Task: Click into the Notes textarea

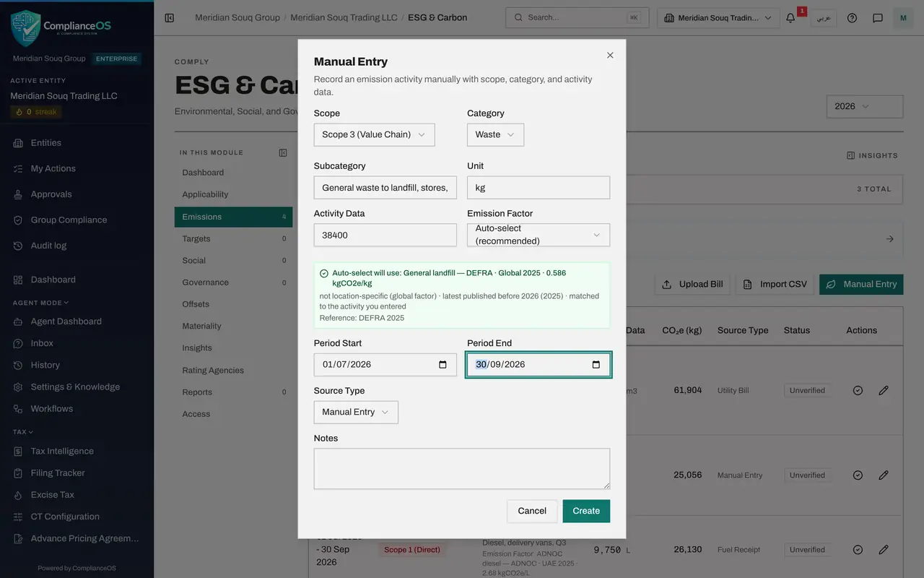Action: [462, 469]
